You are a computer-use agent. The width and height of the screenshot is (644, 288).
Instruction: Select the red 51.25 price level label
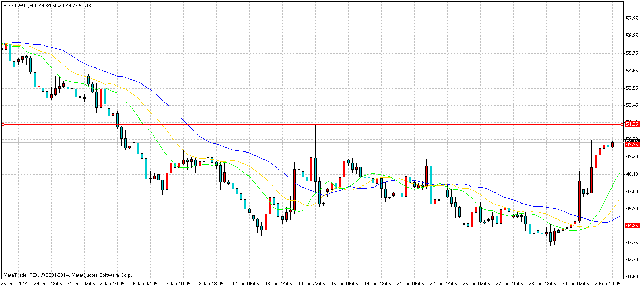point(632,124)
